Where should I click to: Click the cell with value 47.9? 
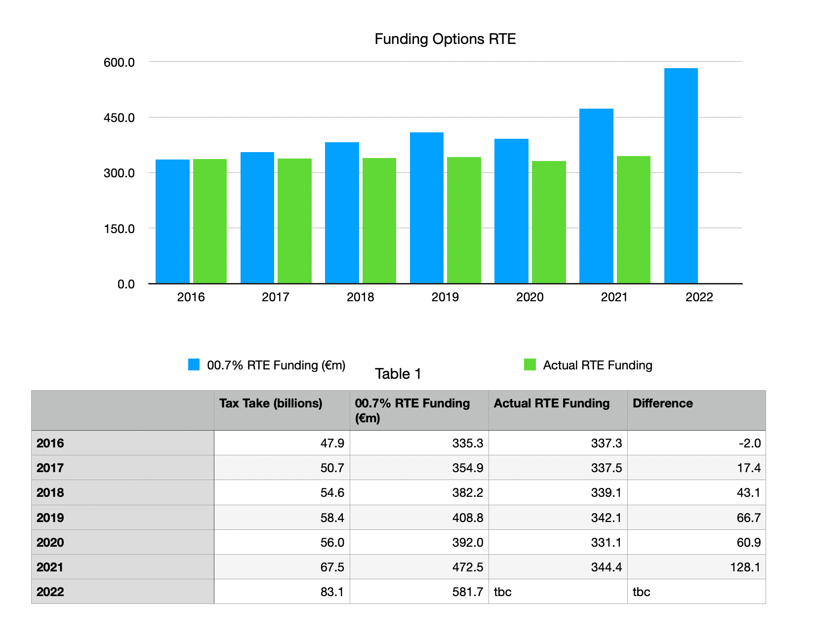282,443
